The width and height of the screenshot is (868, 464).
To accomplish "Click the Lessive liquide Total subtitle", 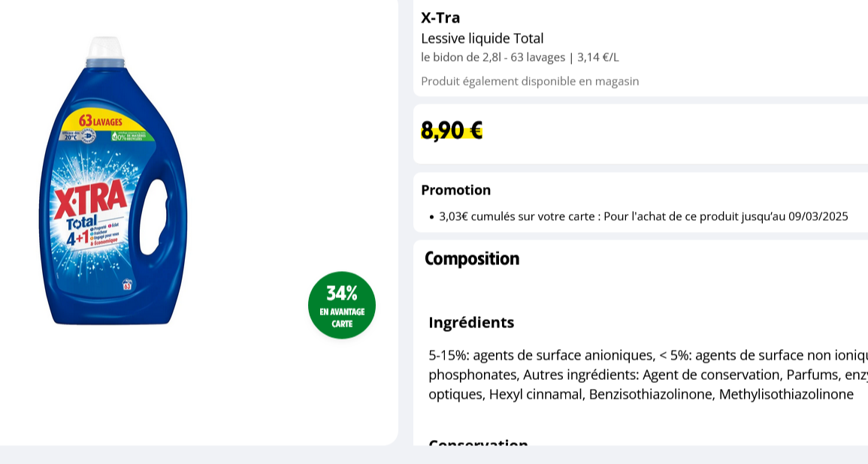I will (x=482, y=38).
